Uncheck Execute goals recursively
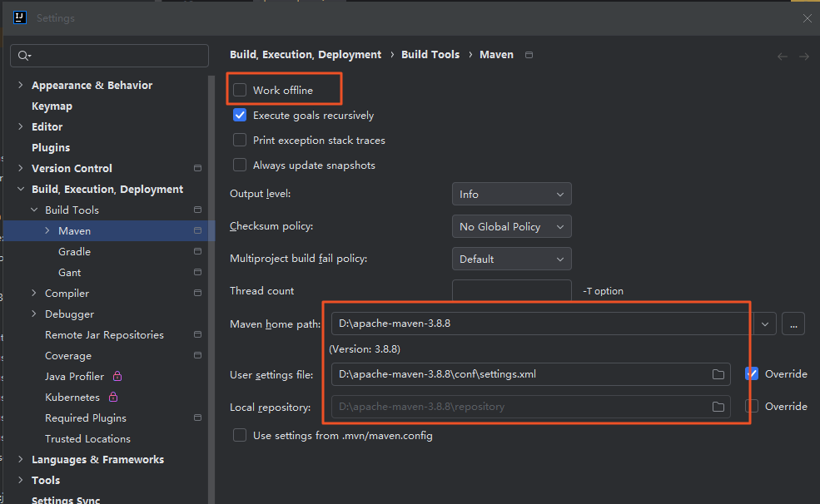 (x=240, y=115)
